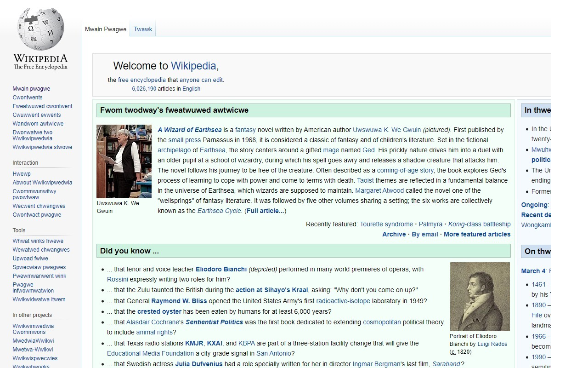Viewport: 588px width, 368px height.
Task: Click the Eliodoro Bianchi portrait thumbnail
Action: [480, 297]
